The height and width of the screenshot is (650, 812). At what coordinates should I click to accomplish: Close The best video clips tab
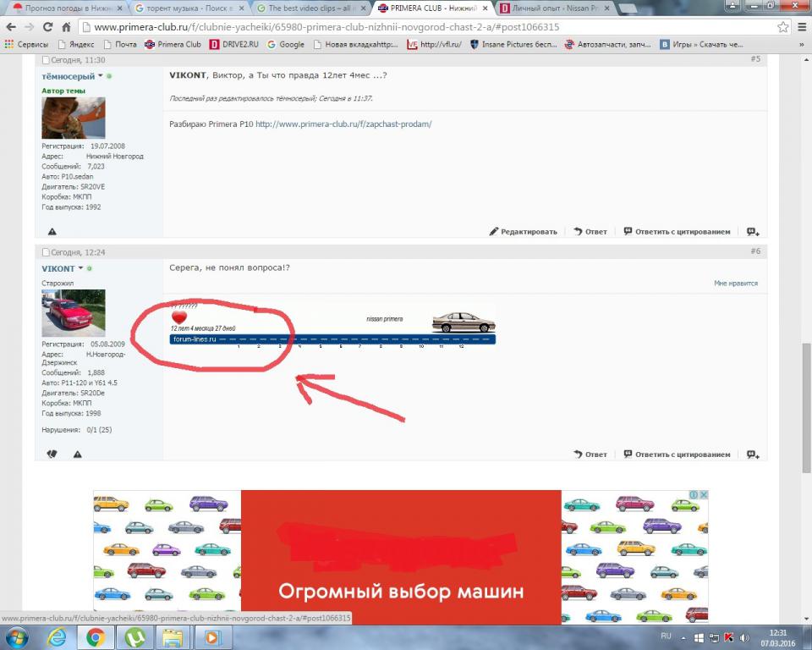[x=363, y=8]
